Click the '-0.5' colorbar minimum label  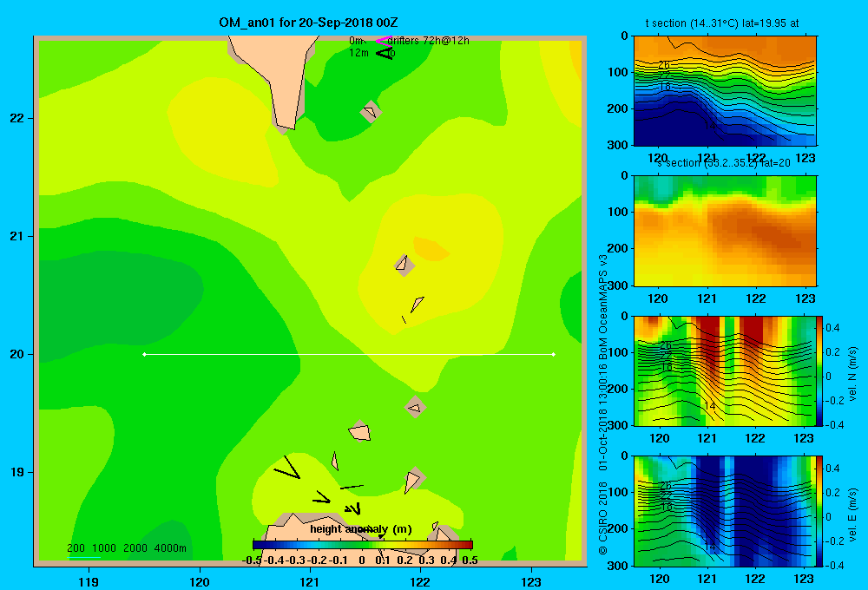point(252,560)
